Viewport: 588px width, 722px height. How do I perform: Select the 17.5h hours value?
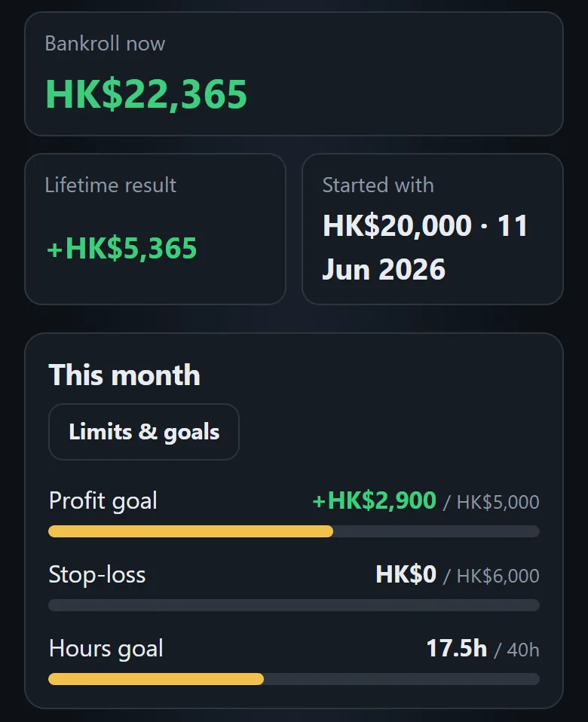457,648
